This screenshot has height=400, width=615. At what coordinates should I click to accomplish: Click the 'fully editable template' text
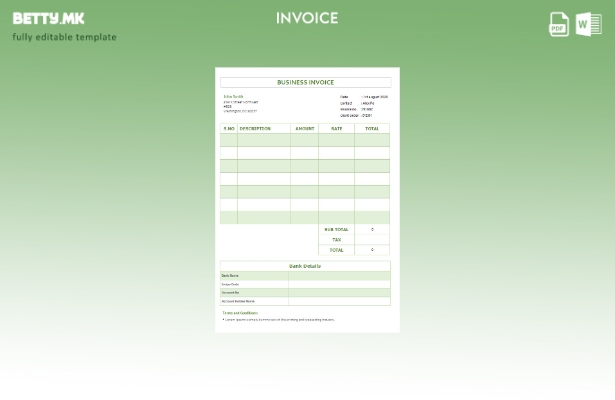64,37
